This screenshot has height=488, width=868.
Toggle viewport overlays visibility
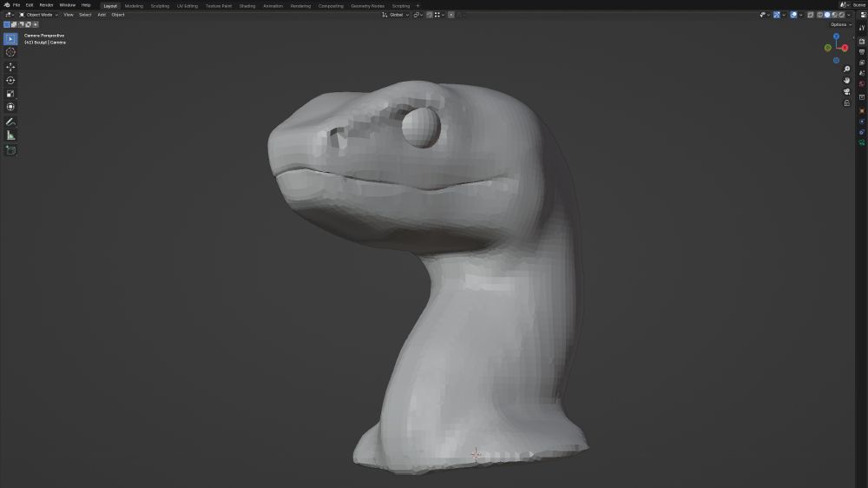click(793, 15)
